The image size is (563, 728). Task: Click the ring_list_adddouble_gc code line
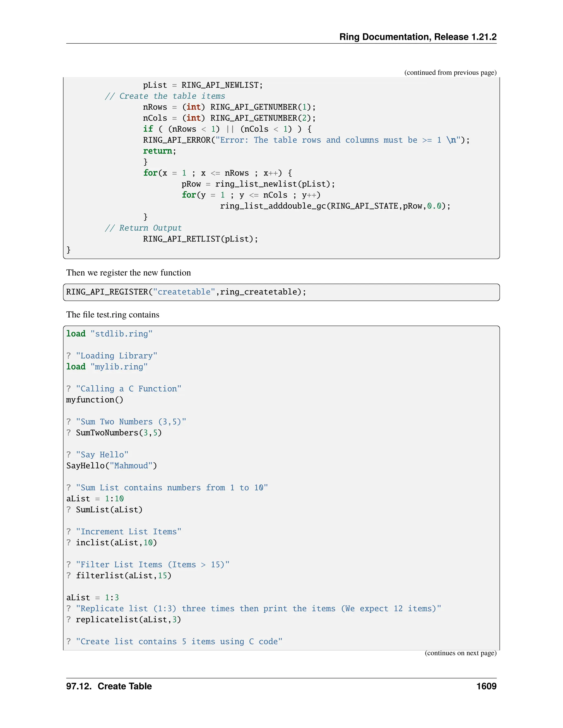point(335,206)
